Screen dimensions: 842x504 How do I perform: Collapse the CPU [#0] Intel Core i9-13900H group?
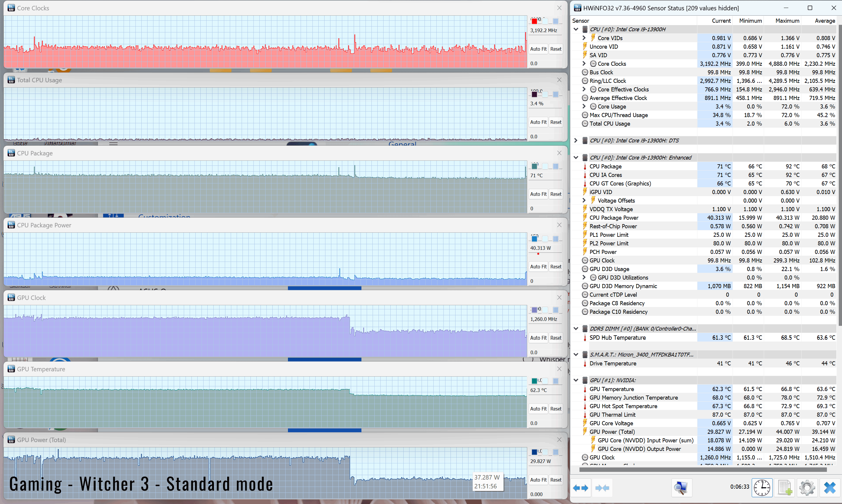576,29
